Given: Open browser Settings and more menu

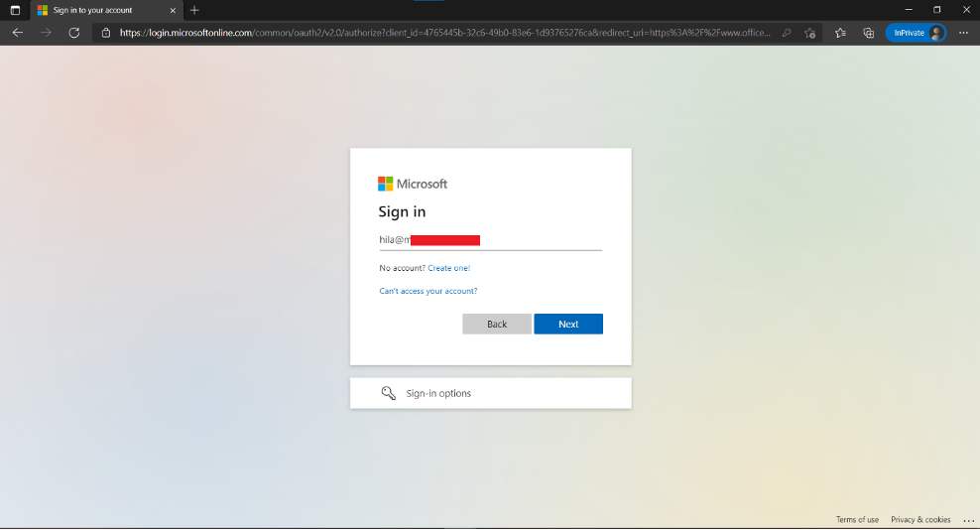Looking at the screenshot, I should 963,33.
